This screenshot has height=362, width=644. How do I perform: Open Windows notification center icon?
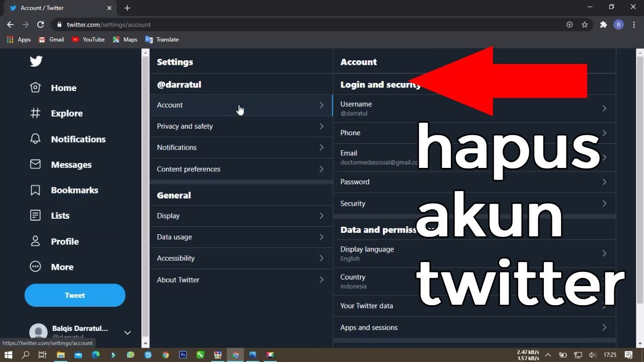point(628,354)
